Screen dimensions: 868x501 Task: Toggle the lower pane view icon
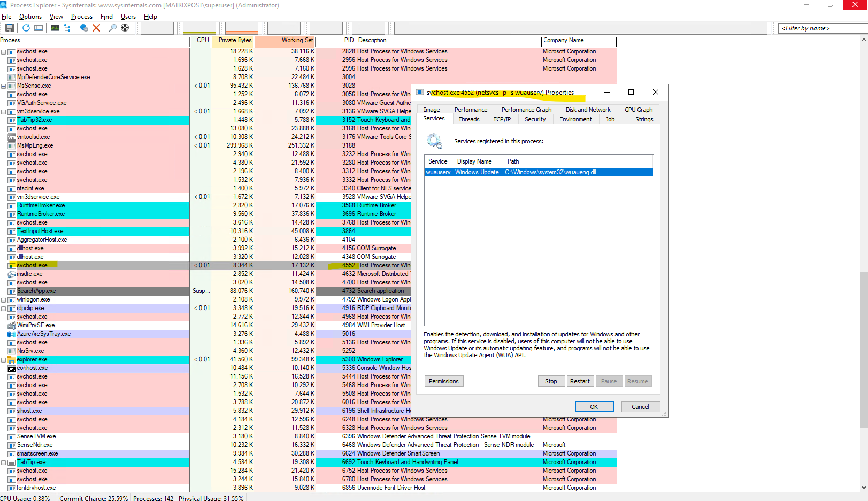(x=39, y=28)
